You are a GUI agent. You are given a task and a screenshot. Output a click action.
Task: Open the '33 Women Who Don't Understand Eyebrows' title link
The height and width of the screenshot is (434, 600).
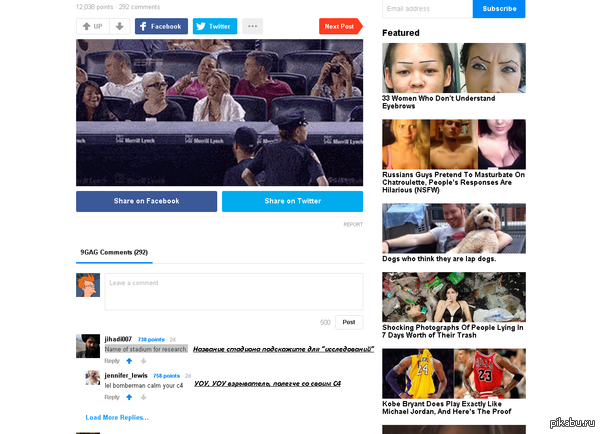[x=439, y=102]
